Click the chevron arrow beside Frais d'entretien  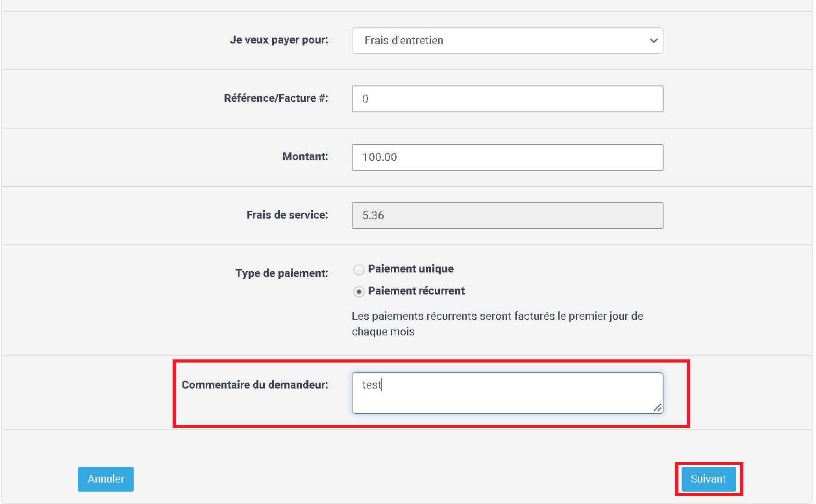[x=653, y=41]
